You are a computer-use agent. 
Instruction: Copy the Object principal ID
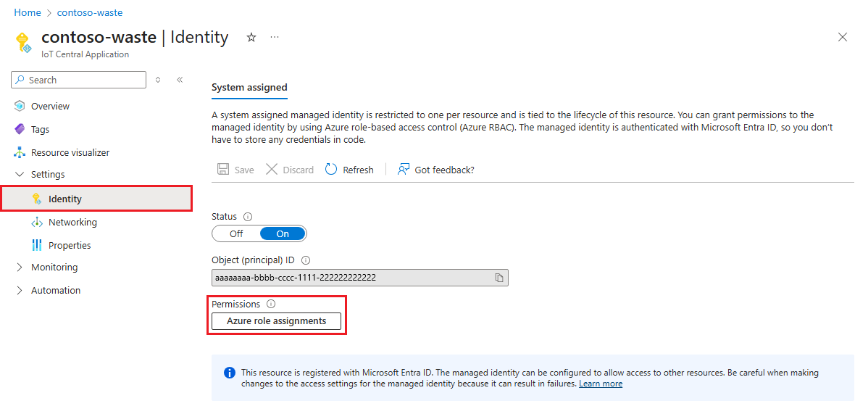coord(498,278)
